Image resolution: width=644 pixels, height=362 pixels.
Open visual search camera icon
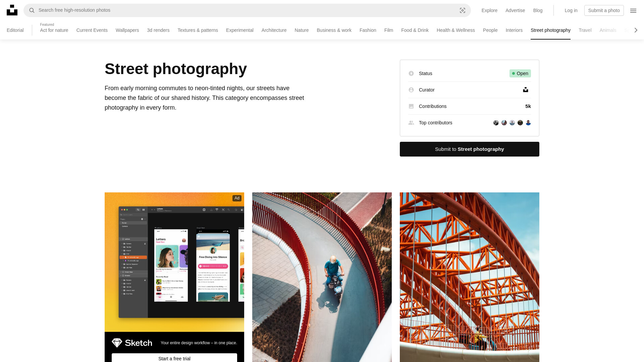(x=463, y=10)
